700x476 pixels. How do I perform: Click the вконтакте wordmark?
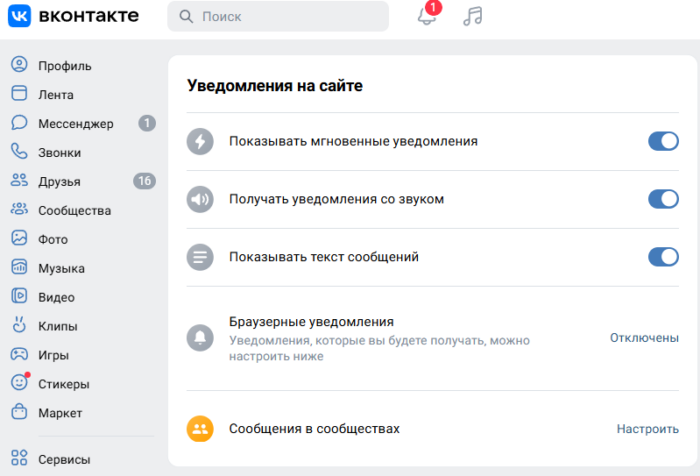89,16
